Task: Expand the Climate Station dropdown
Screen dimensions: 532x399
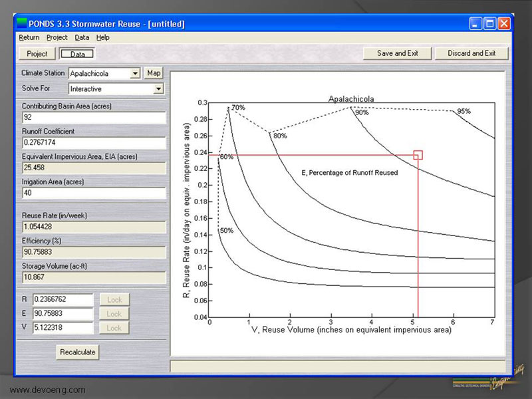Action: pyautogui.click(x=136, y=73)
